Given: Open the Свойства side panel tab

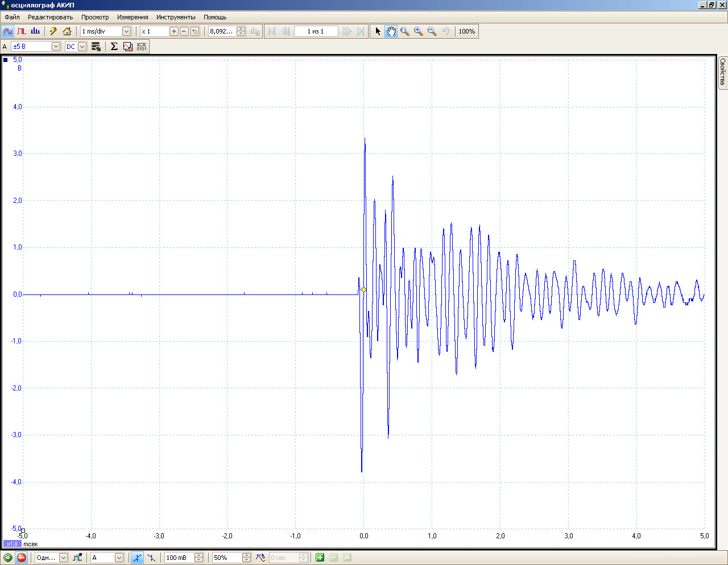Looking at the screenshot, I should [722, 72].
